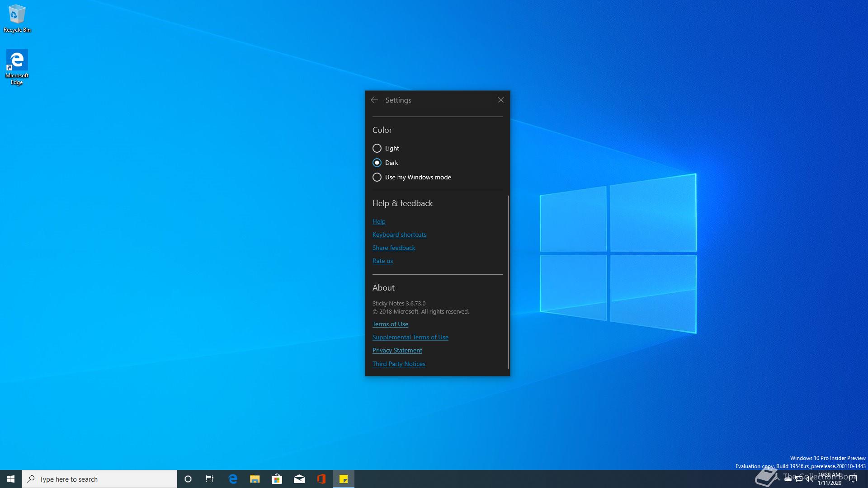Click the taskbar search box

99,479
